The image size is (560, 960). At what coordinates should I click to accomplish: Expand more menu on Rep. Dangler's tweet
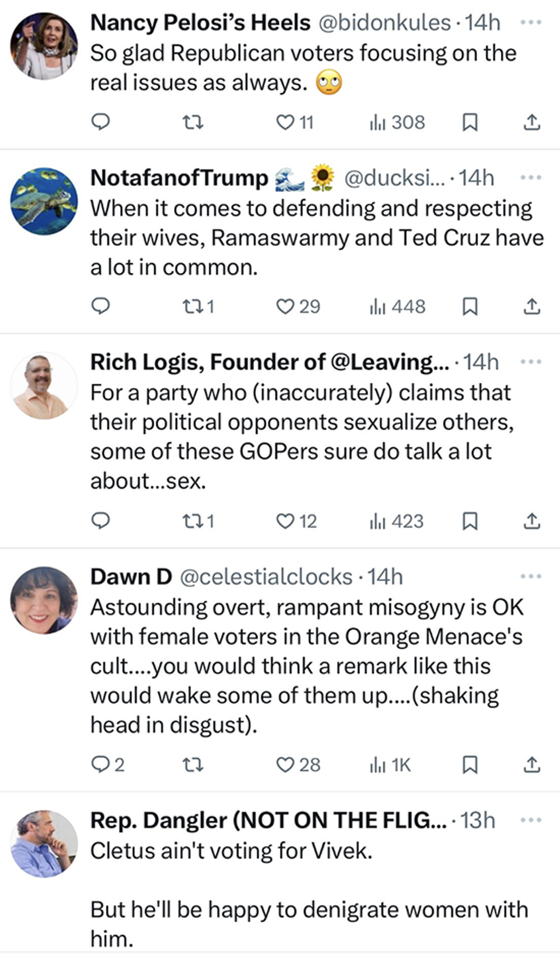tap(530, 820)
